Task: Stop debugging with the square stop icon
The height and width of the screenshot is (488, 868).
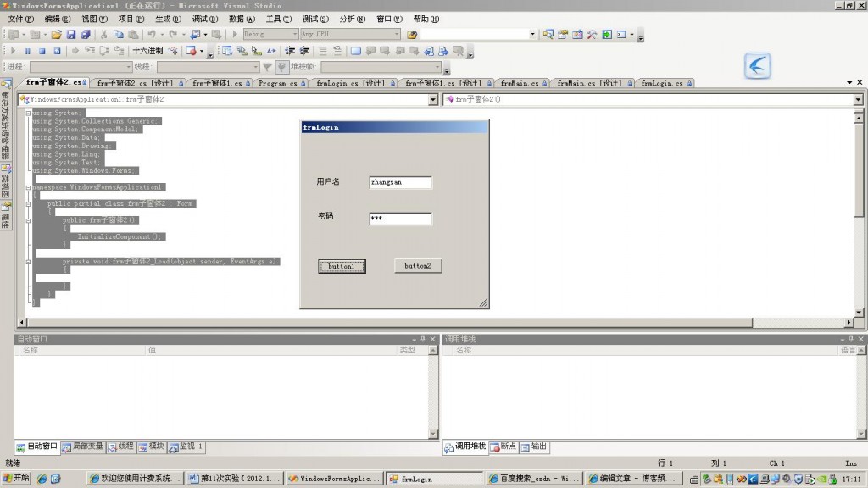Action: point(42,51)
